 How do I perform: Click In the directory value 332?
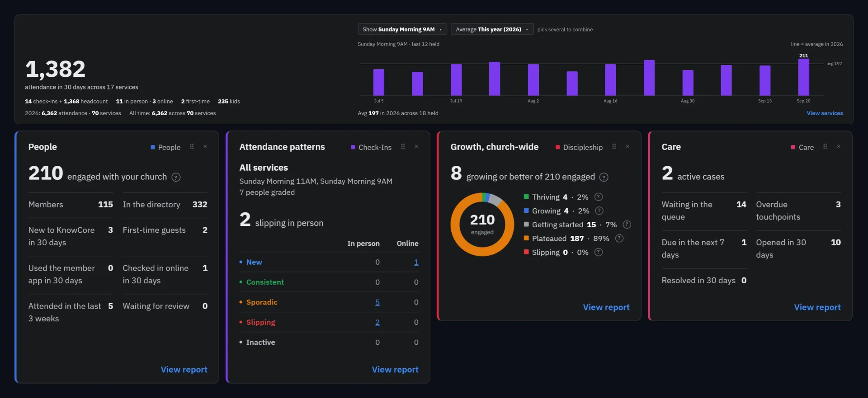200,205
